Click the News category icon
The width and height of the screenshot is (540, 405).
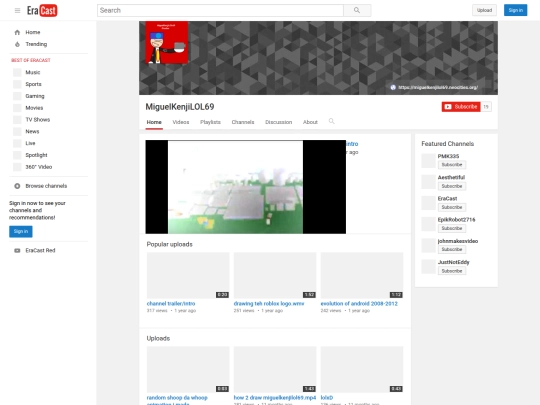pyautogui.click(x=17, y=132)
